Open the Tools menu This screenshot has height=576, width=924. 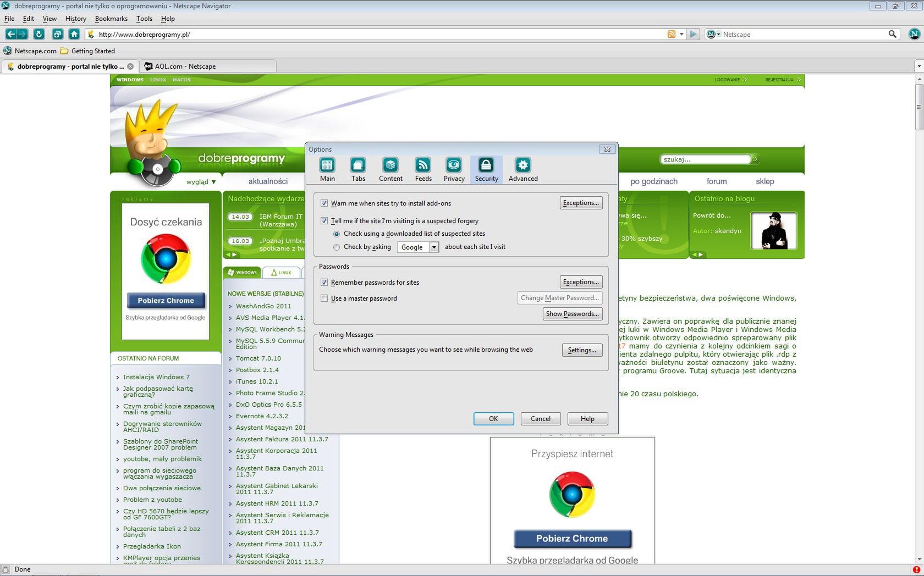click(x=144, y=19)
